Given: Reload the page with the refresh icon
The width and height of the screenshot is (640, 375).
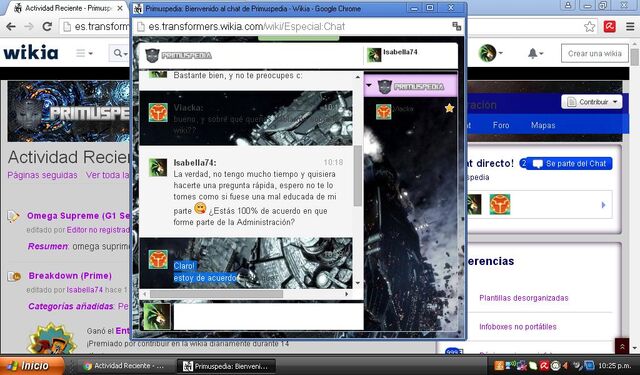Looking at the screenshot, I should tap(47, 27).
